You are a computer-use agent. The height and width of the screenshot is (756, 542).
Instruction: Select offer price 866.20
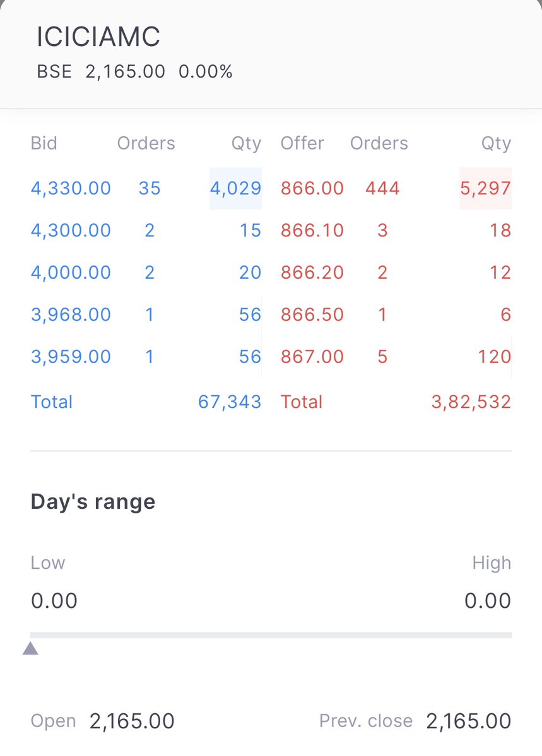point(312,272)
